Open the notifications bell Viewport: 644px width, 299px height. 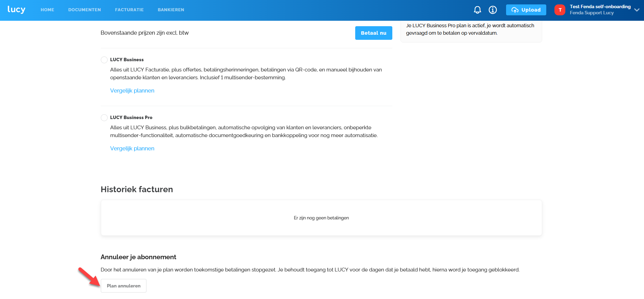pos(477,10)
